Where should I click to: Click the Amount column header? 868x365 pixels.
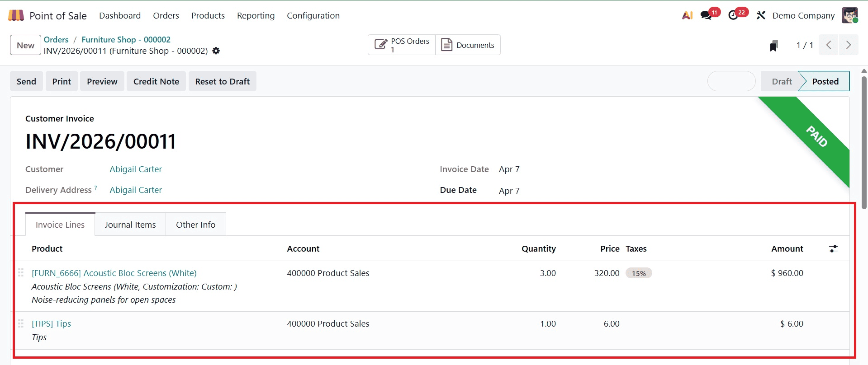pyautogui.click(x=787, y=248)
